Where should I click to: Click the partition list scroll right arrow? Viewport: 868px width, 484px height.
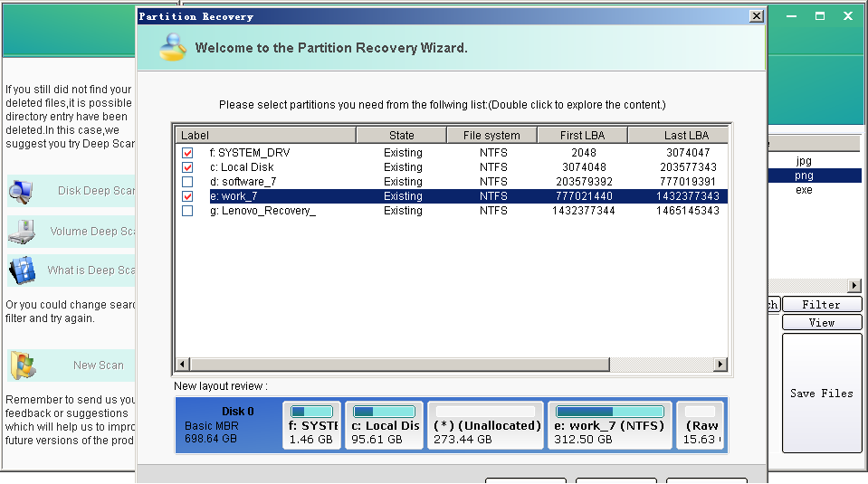click(720, 364)
